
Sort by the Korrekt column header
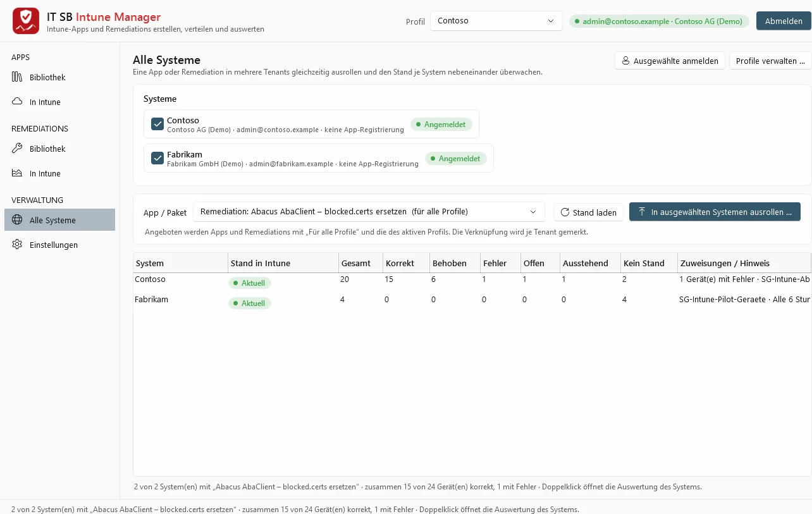pyautogui.click(x=406, y=263)
